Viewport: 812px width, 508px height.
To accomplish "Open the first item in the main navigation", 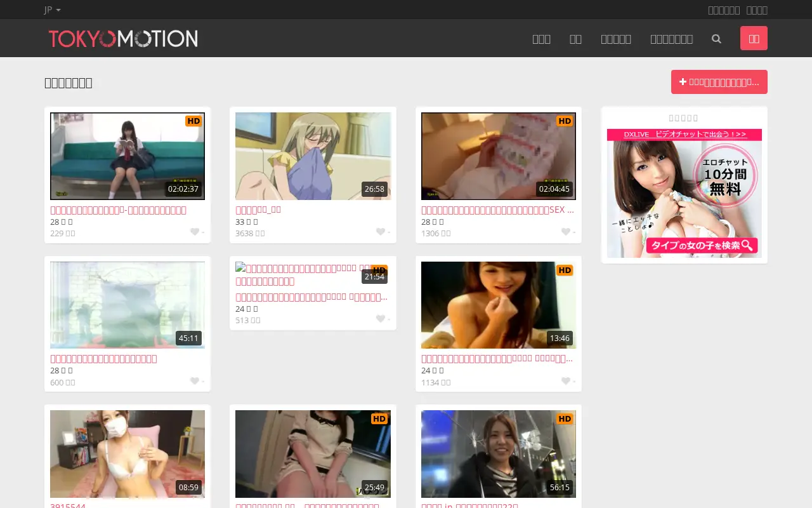I will pos(541,39).
